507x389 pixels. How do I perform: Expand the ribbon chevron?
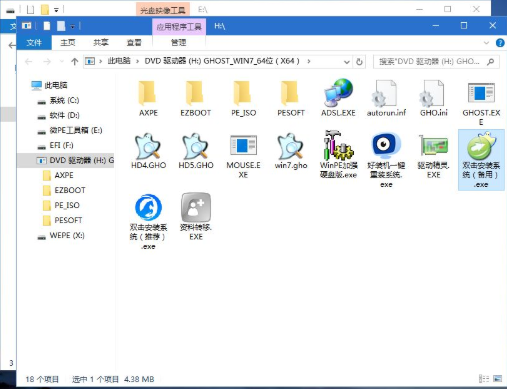tap(486, 43)
